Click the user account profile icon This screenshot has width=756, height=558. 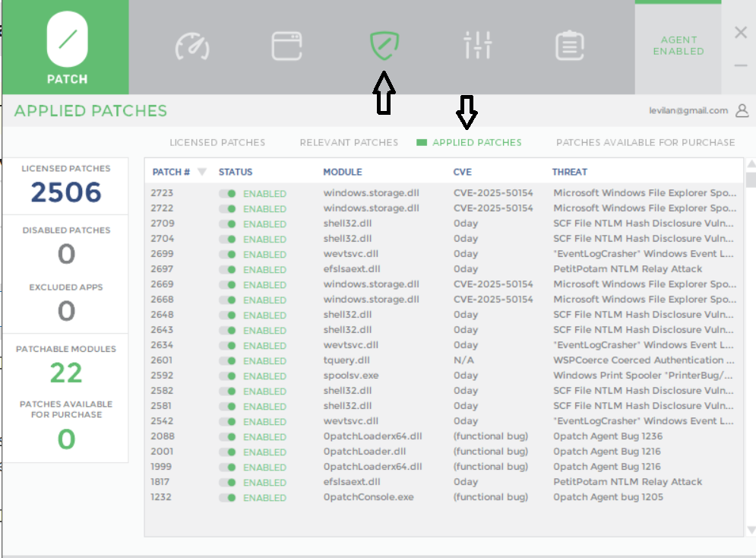point(742,110)
